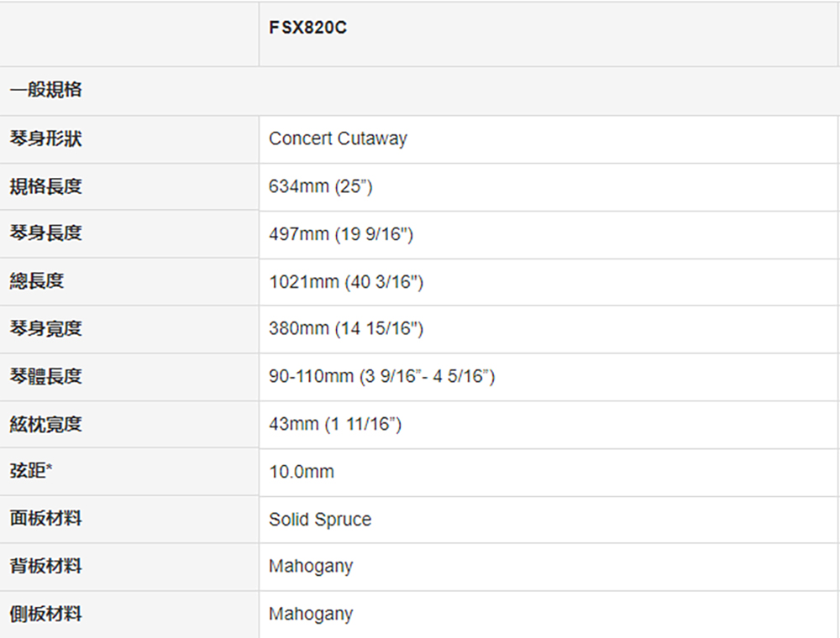Select the 規格長度 row label
The height and width of the screenshot is (638, 840).
coord(45,186)
